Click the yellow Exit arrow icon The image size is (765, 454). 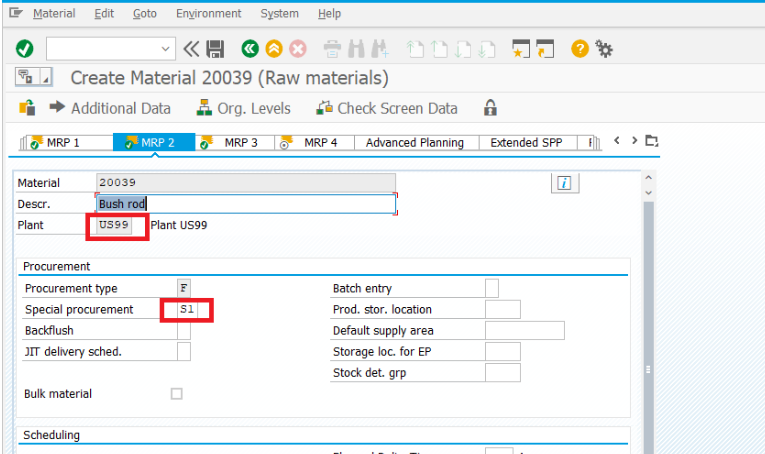pos(273,48)
